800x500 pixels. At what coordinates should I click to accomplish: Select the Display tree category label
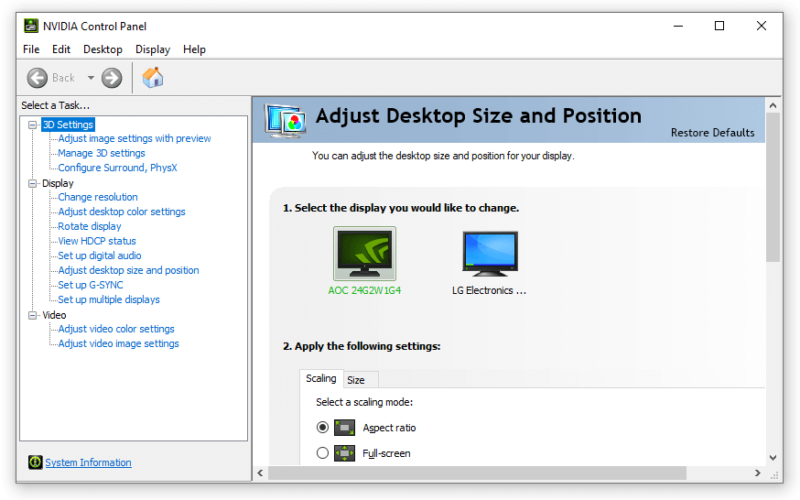58,183
